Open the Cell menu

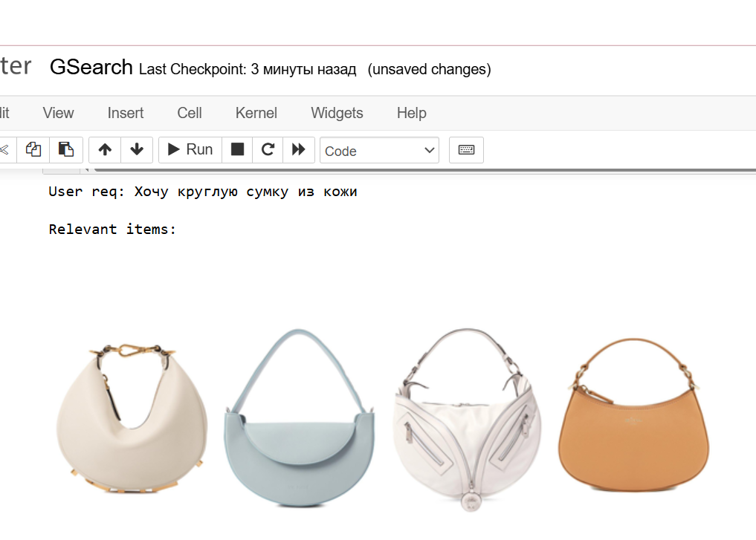pyautogui.click(x=190, y=113)
